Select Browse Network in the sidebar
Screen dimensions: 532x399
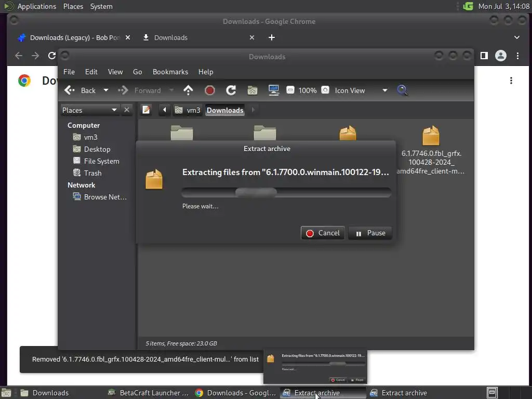(100, 197)
